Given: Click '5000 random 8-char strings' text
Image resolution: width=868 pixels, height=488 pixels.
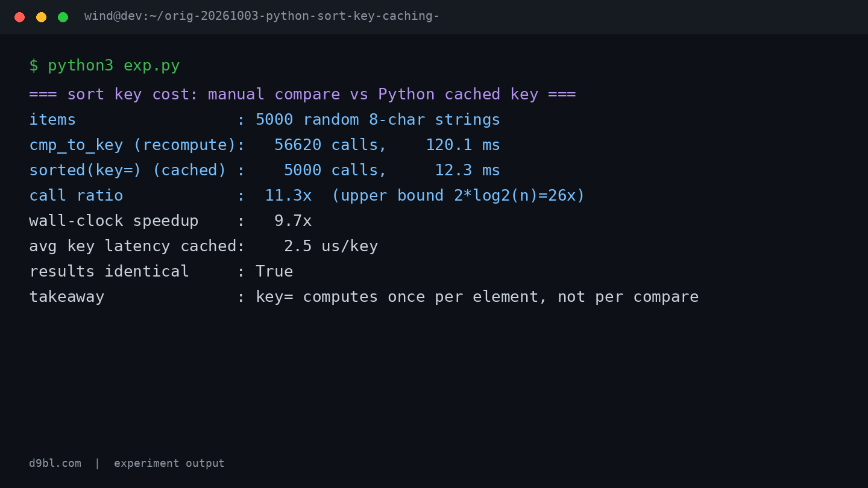Looking at the screenshot, I should (x=378, y=120).
